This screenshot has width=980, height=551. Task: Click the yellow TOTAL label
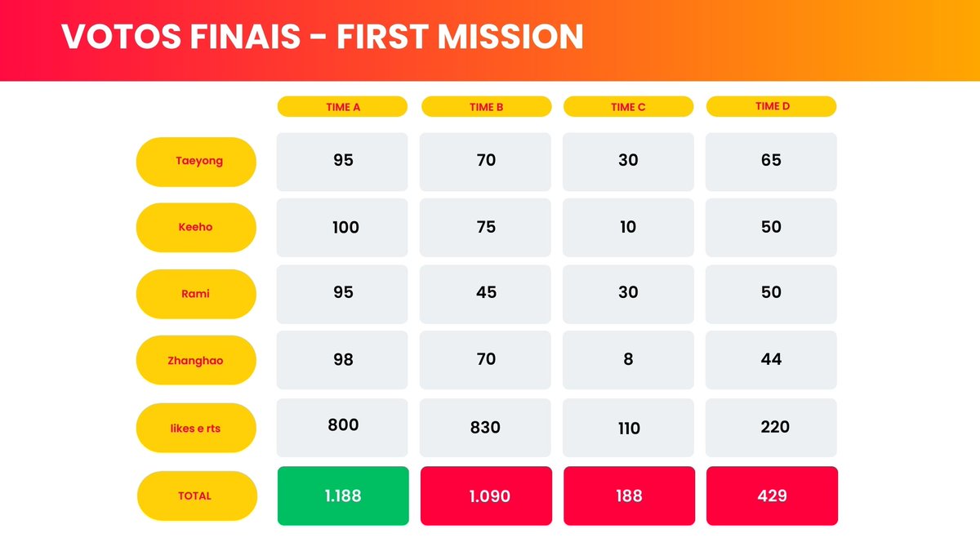tap(196, 495)
